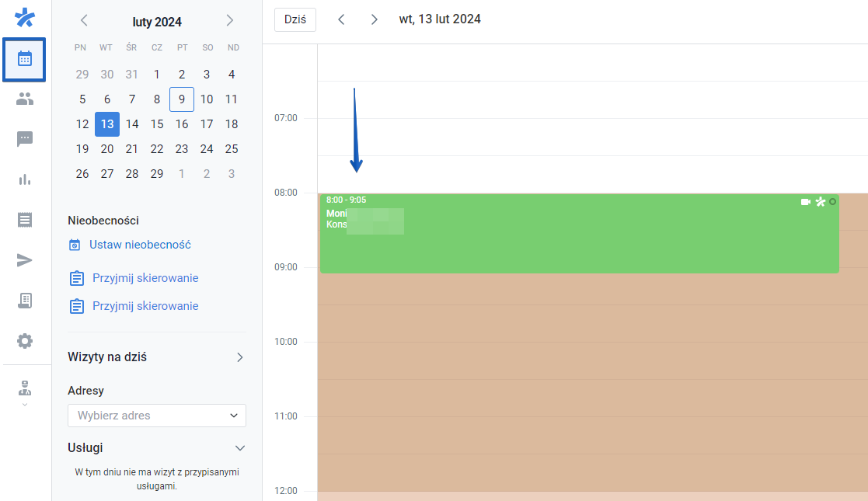Click the send arrow icon in sidebar
The height and width of the screenshot is (501, 868).
[x=24, y=260]
